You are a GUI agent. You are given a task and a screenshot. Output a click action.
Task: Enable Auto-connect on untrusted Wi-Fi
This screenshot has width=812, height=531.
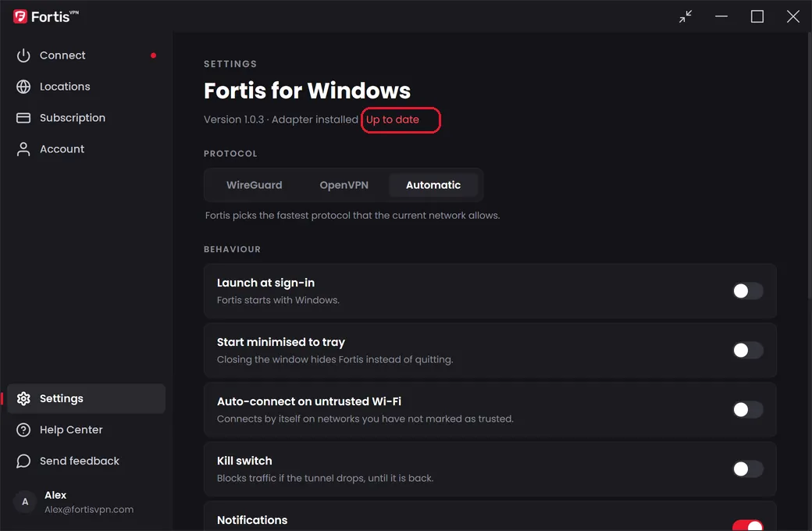pos(748,410)
